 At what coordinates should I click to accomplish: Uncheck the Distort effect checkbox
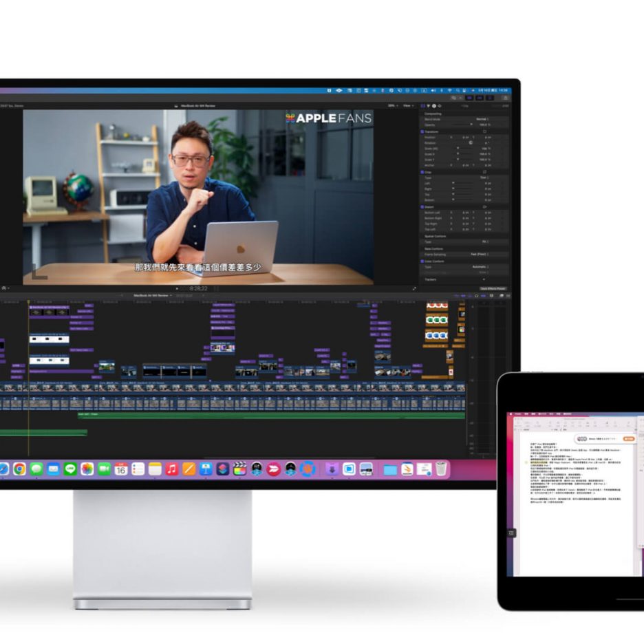point(422,206)
